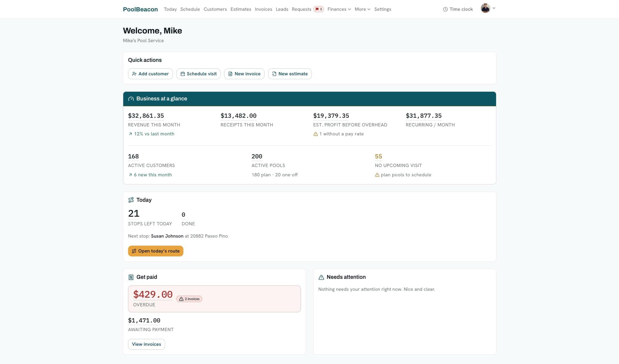
Task: Click the document icon on New invoice
Action: pyautogui.click(x=230, y=74)
